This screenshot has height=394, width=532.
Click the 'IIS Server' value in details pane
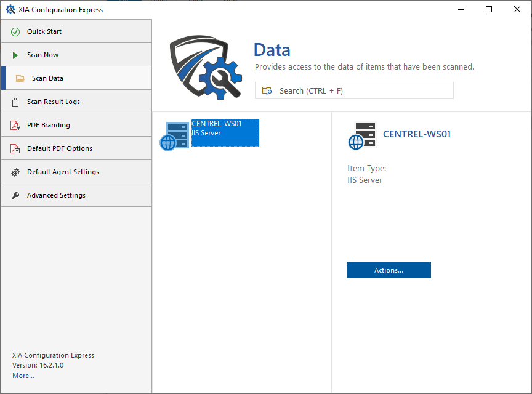pyautogui.click(x=365, y=180)
